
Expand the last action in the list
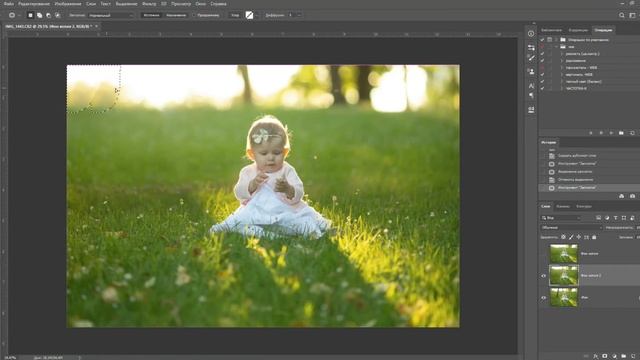coord(562,88)
